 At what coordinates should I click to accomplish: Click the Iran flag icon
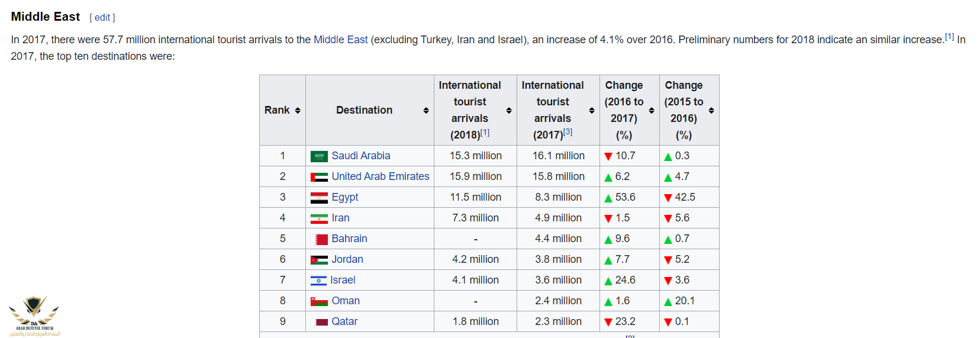[x=319, y=218]
